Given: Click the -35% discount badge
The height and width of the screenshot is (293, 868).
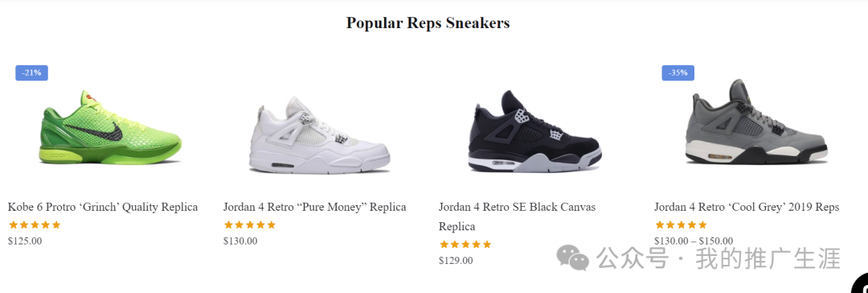Looking at the screenshot, I should point(678,72).
